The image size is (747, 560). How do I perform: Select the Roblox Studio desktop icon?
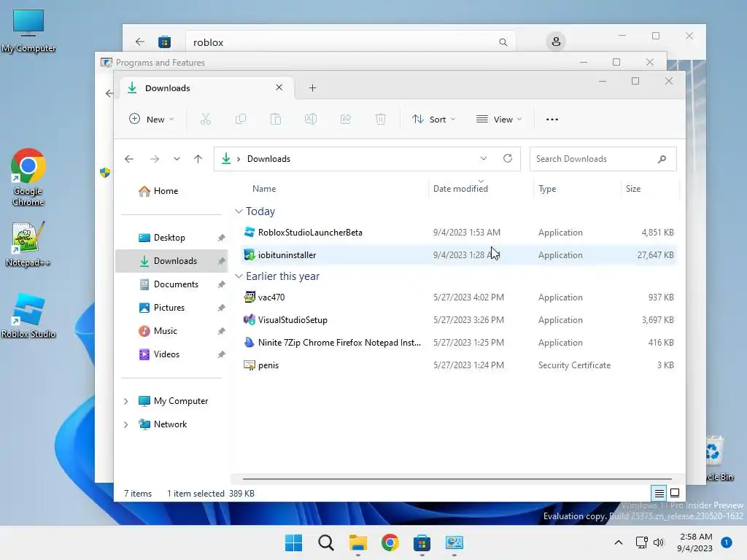pos(28,315)
